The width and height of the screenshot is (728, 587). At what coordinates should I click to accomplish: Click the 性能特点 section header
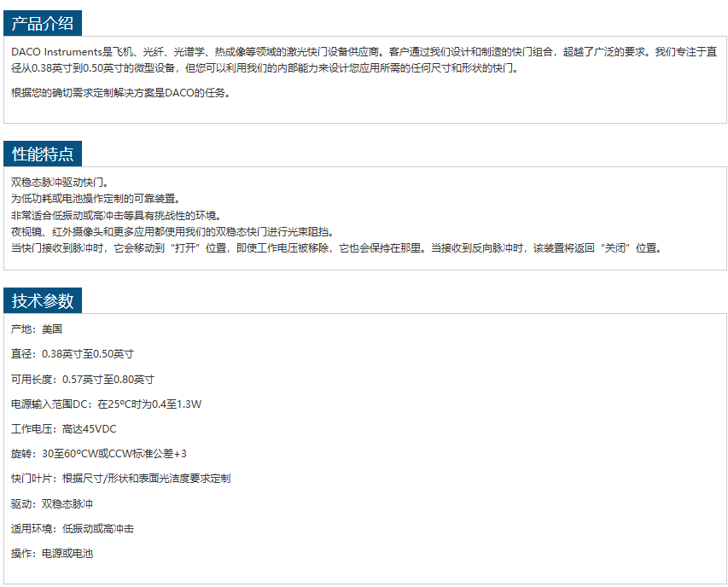click(x=43, y=154)
